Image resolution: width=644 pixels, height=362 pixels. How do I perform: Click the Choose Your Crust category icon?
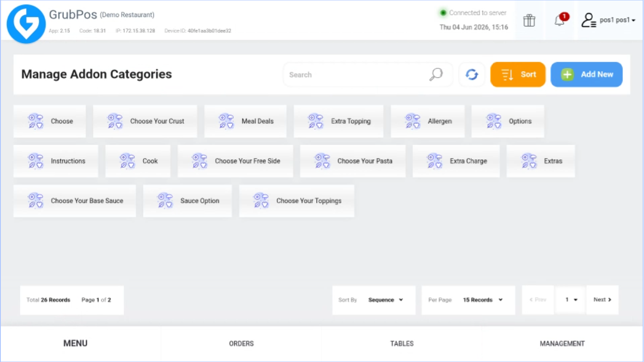coord(115,121)
